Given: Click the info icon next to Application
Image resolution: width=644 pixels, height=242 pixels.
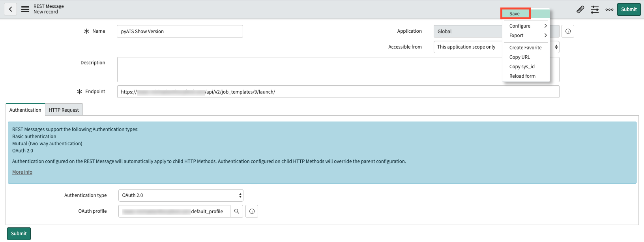Looking at the screenshot, I should pyautogui.click(x=568, y=31).
